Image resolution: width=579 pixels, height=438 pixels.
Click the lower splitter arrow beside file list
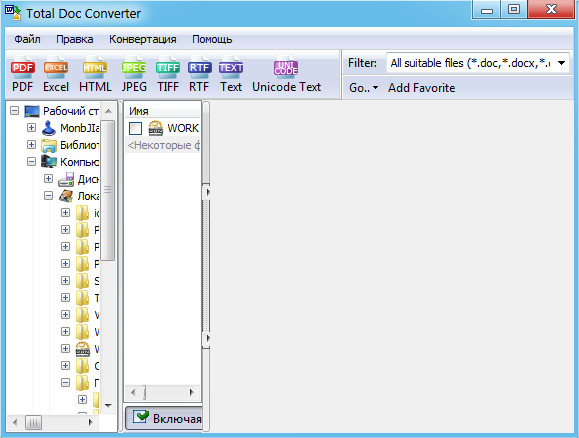[x=206, y=338]
